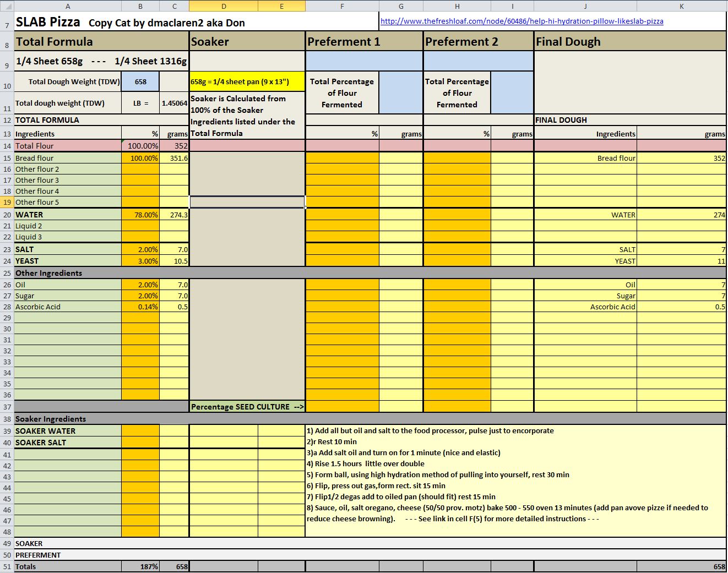Select the WATER 78.00% percentage cell
Viewport: 728px width, 573px height.
[x=140, y=215]
